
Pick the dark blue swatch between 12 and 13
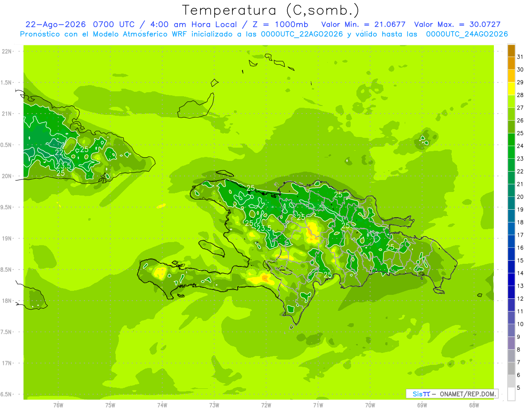(511, 292)
